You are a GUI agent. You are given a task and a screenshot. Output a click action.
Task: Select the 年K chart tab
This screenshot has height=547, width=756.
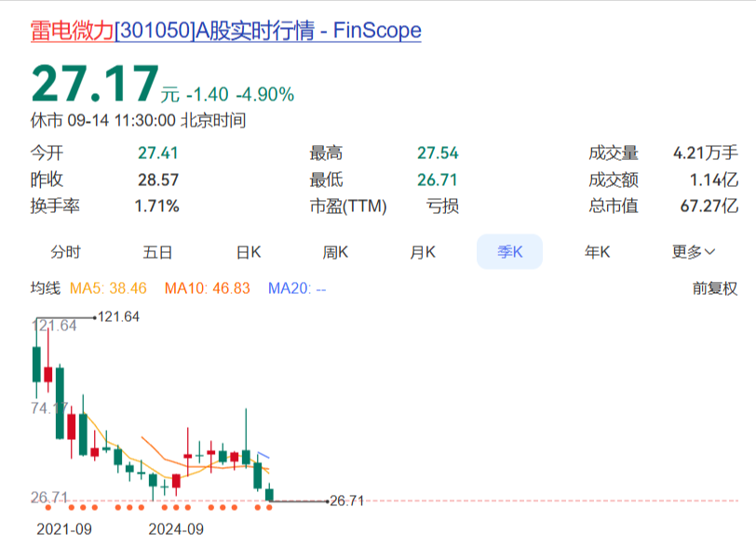pyautogui.click(x=597, y=251)
